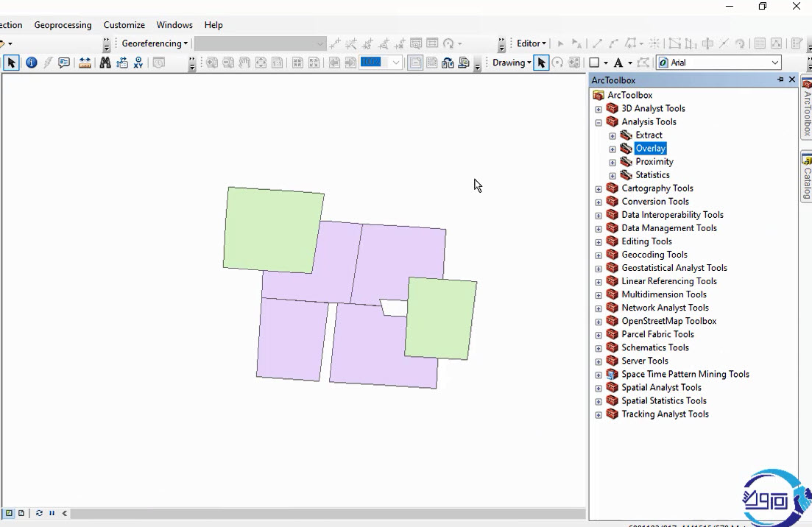
Task: Collapse the Analysis Tools toolbox
Action: pos(599,122)
